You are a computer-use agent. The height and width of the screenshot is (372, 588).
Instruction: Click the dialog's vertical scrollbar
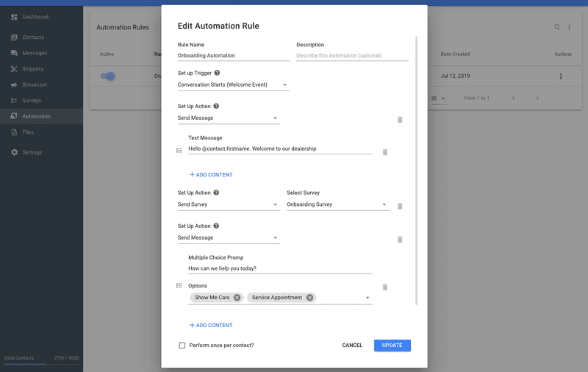click(417, 169)
